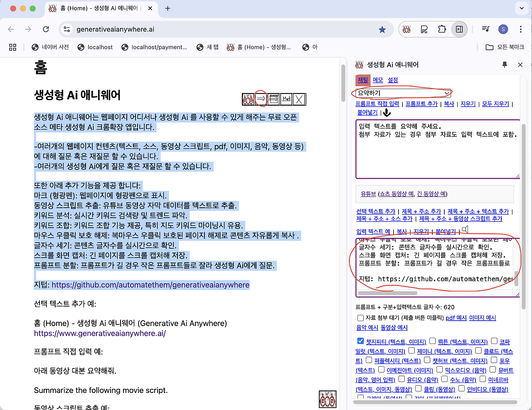Click the 입력 텍스트 예 link
This screenshot has width=532, height=410.
pos(373,231)
